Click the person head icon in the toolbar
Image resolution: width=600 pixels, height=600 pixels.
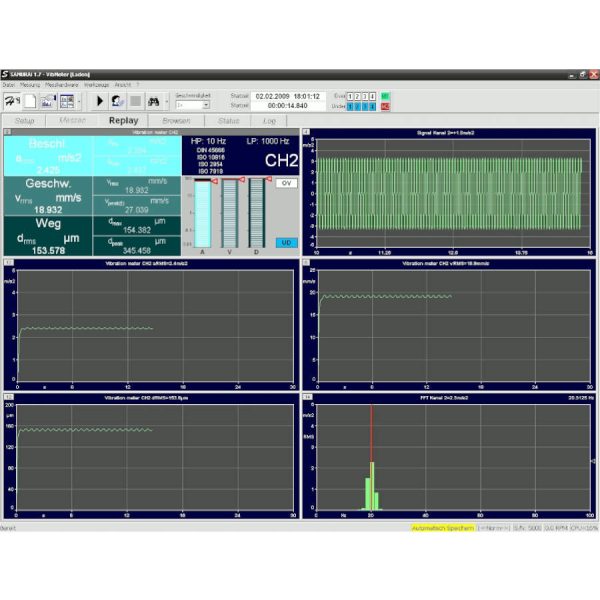(117, 101)
